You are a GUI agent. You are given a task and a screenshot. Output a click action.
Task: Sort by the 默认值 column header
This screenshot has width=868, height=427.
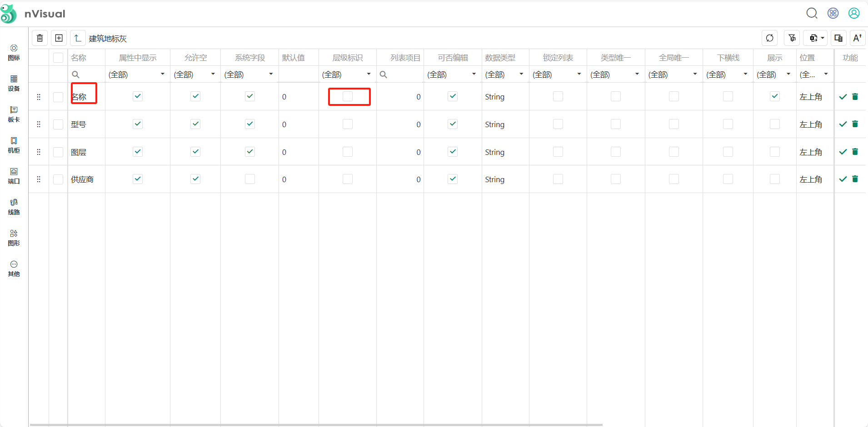pos(293,58)
